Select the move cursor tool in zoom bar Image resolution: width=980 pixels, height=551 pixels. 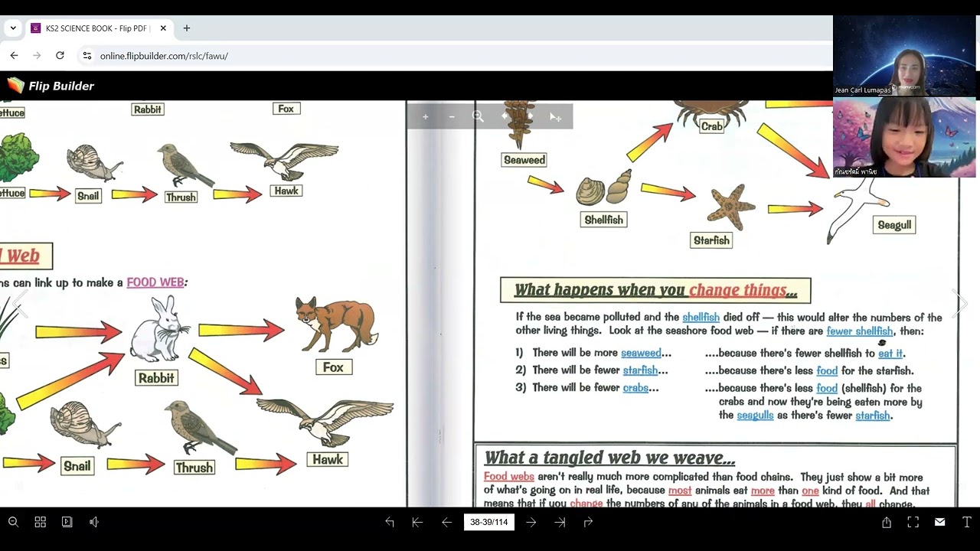pyautogui.click(x=556, y=117)
